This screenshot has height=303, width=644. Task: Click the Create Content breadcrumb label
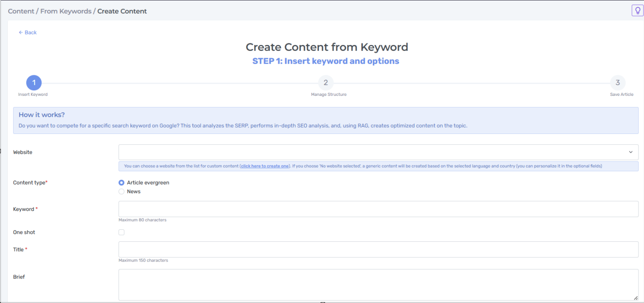122,12
